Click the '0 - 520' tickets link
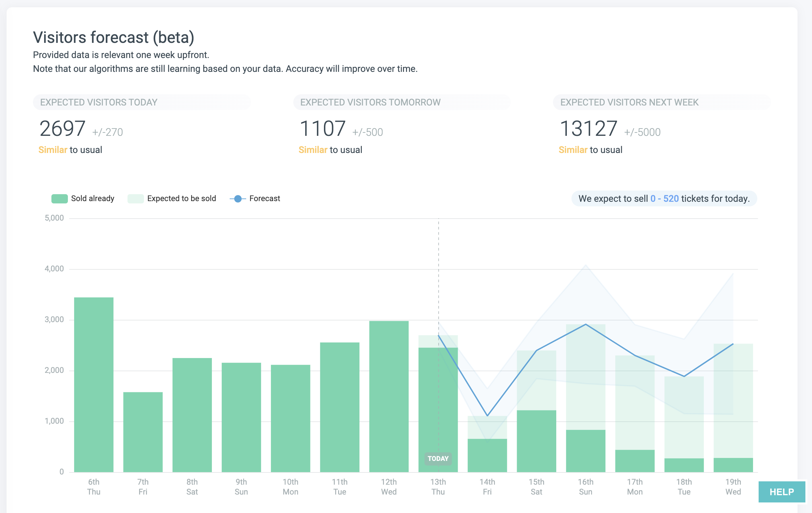Viewport: 812px width, 513px height. [664, 199]
